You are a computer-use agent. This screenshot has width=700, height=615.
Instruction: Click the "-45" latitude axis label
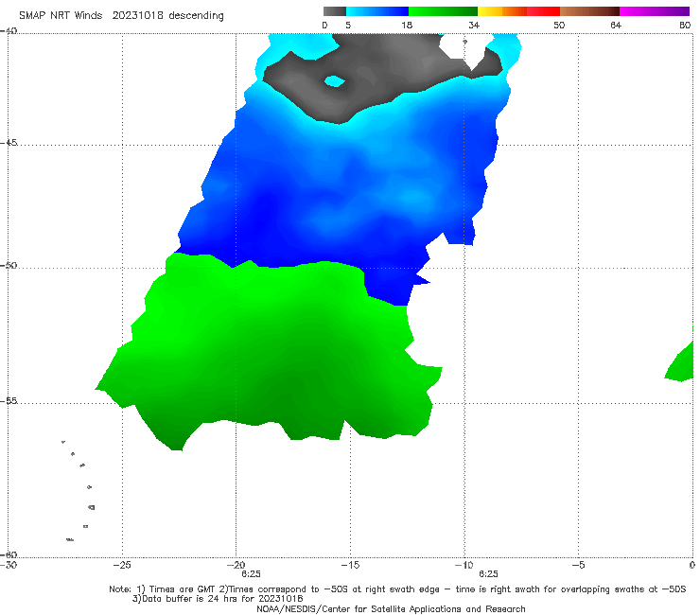(9, 143)
